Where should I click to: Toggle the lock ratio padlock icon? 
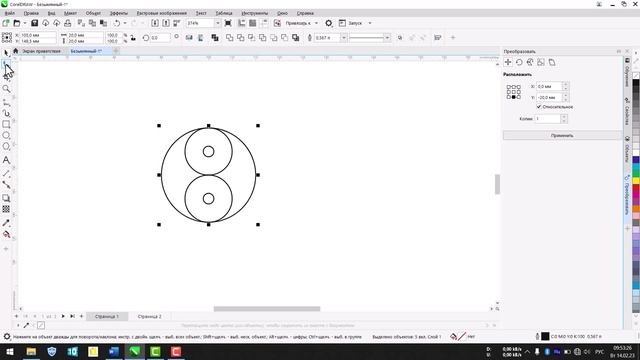pos(133,38)
